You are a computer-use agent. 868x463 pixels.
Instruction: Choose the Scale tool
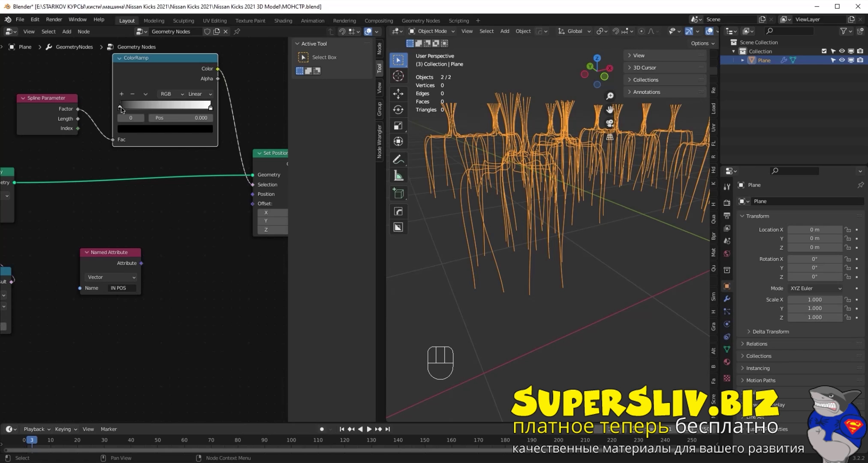click(398, 126)
